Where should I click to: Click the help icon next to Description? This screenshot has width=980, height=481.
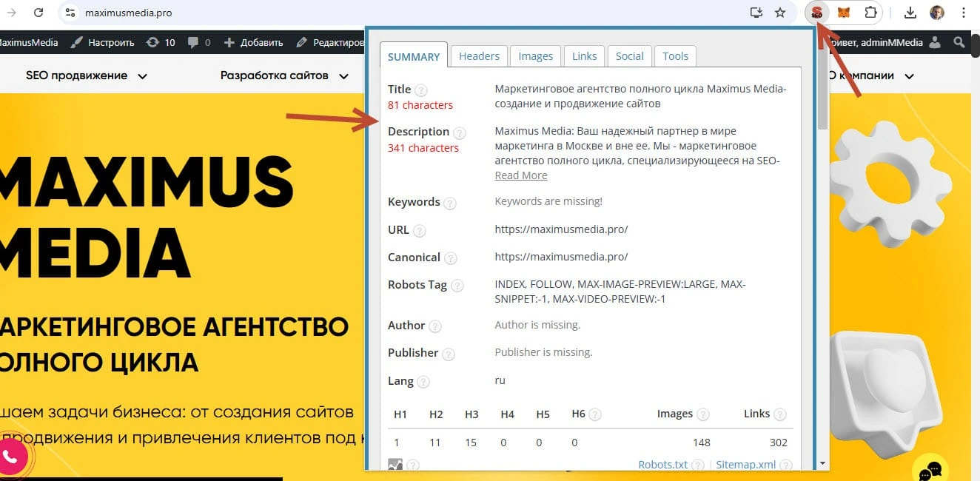pos(460,133)
